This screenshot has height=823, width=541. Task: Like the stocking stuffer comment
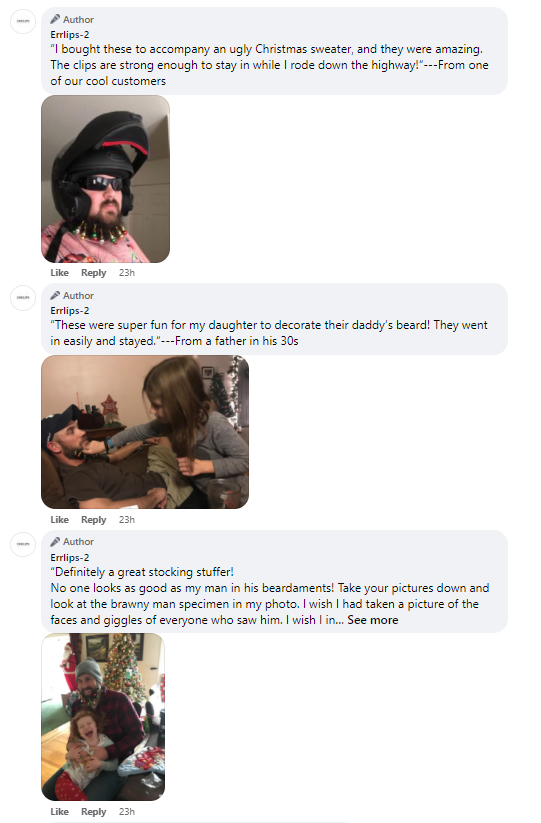click(59, 811)
